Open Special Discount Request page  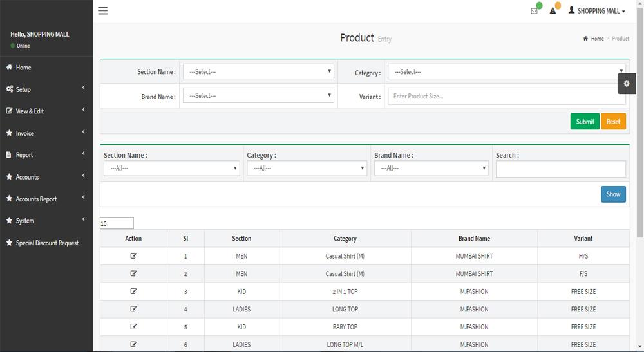point(46,243)
